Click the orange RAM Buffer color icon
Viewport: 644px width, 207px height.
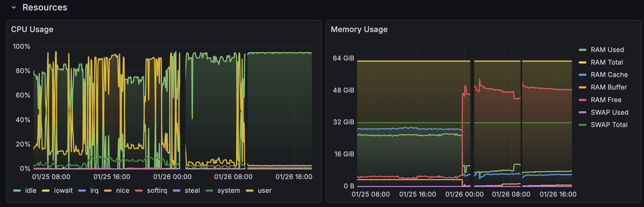[582, 87]
